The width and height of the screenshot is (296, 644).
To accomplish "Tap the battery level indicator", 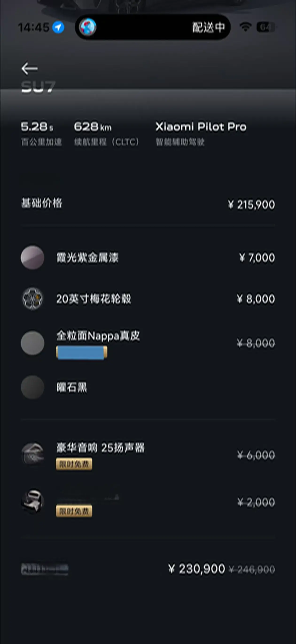I will (265, 27).
